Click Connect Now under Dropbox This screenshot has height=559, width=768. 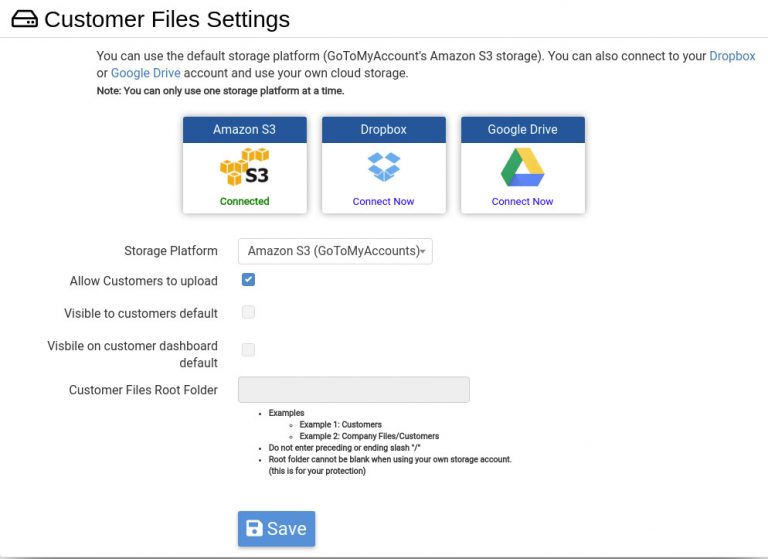[383, 201]
